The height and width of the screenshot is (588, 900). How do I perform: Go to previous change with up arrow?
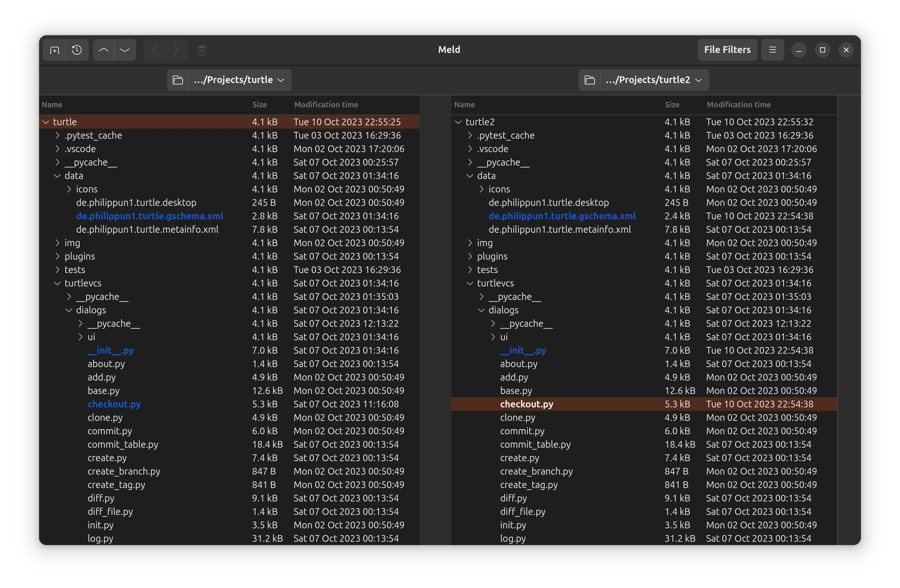[x=104, y=50]
